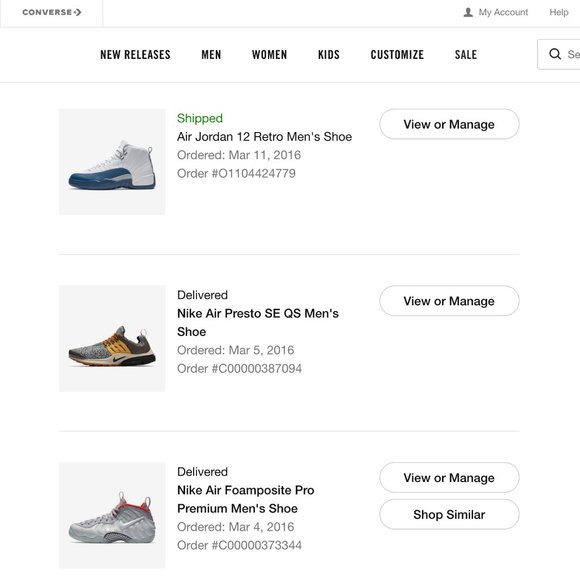Open the Women menu
580x580 pixels.
click(x=269, y=55)
